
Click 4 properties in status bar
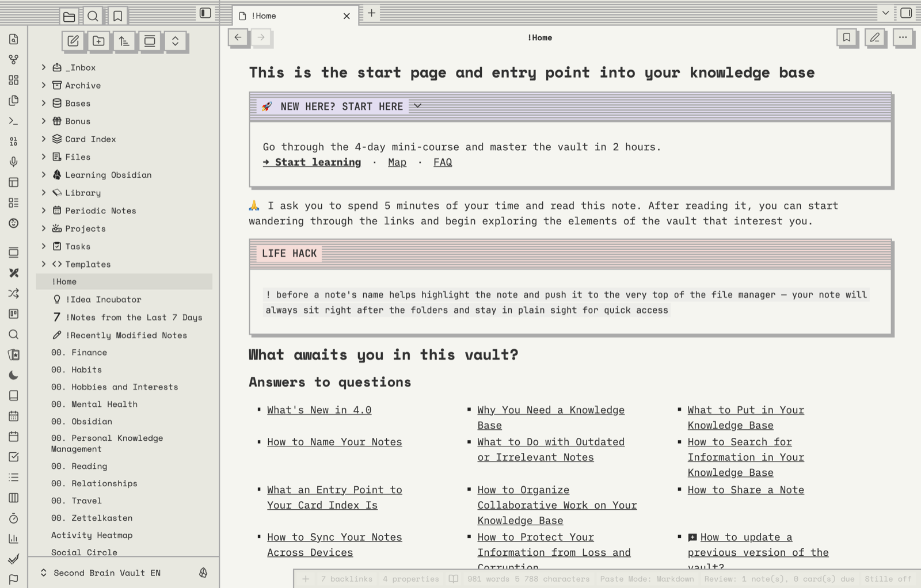pos(411,579)
